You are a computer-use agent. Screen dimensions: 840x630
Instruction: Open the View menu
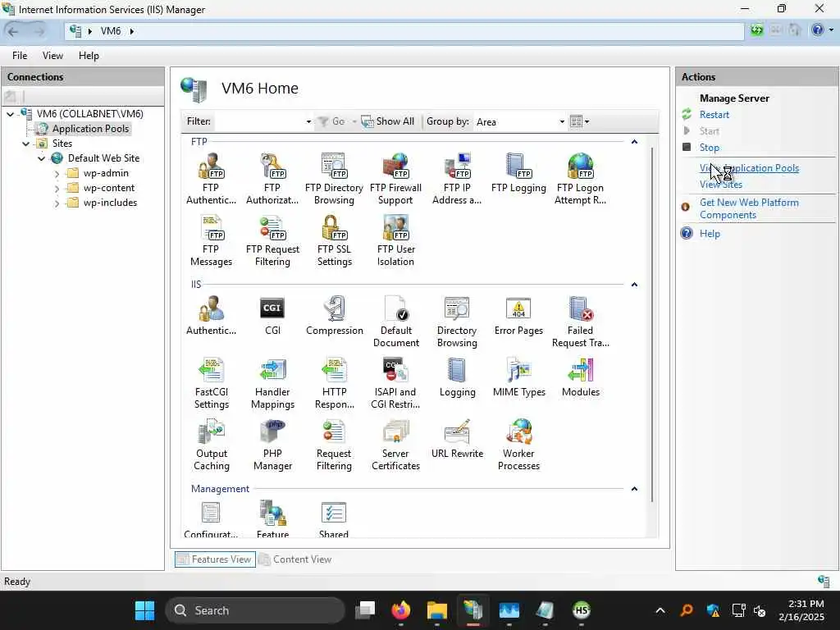52,56
